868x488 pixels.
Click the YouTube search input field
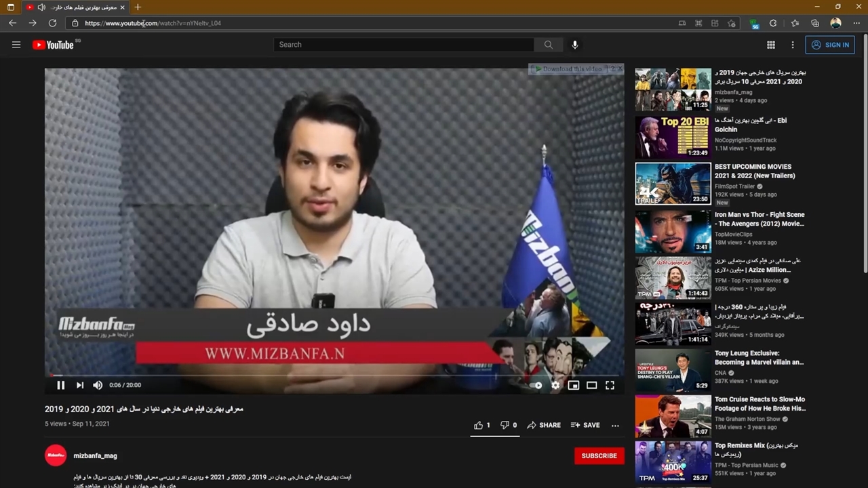pyautogui.click(x=403, y=45)
